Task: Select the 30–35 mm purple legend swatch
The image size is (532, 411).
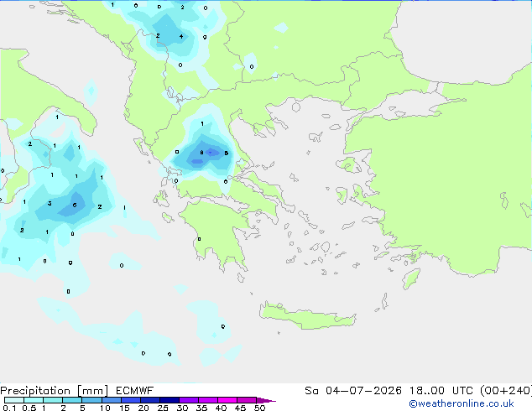Action: click(x=189, y=400)
